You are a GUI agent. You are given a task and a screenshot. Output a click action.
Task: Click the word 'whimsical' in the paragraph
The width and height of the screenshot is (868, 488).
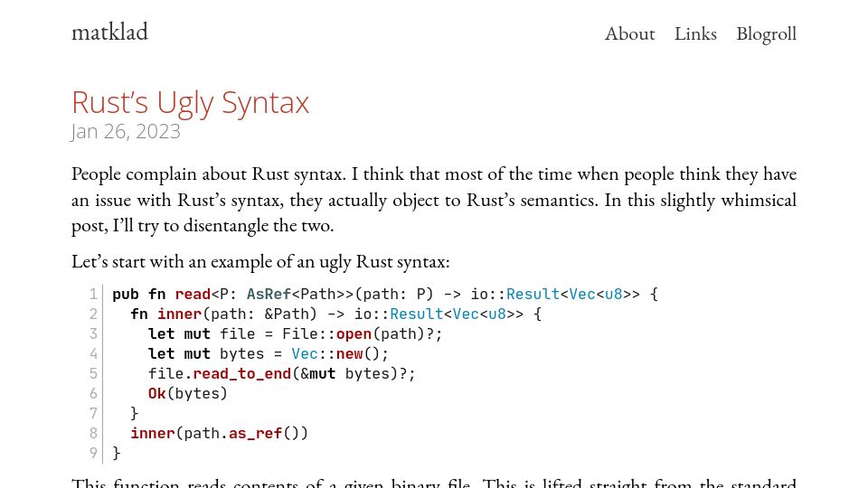pos(759,200)
